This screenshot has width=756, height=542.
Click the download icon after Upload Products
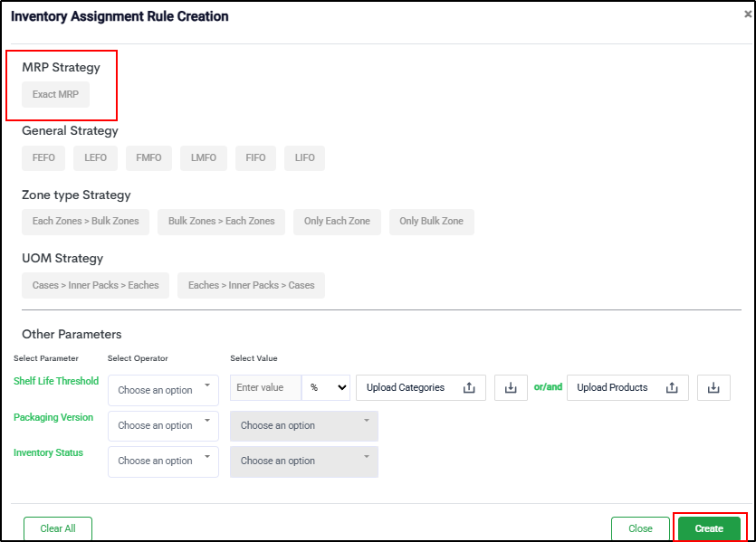(713, 387)
